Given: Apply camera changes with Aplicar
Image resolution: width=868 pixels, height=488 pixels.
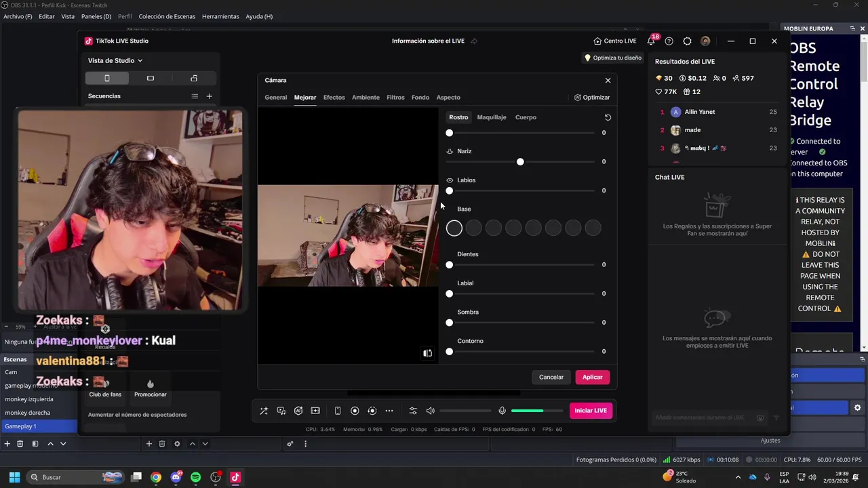Looking at the screenshot, I should [592, 377].
